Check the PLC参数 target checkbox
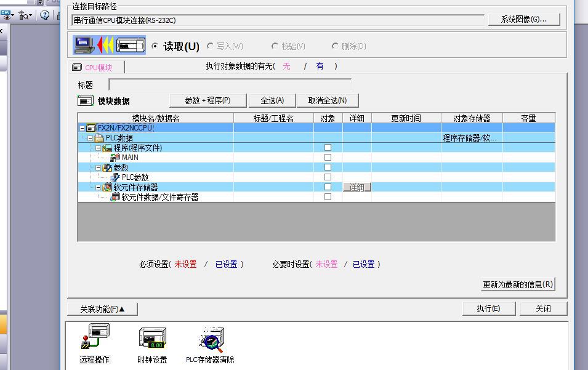The image size is (588, 370). (328, 177)
